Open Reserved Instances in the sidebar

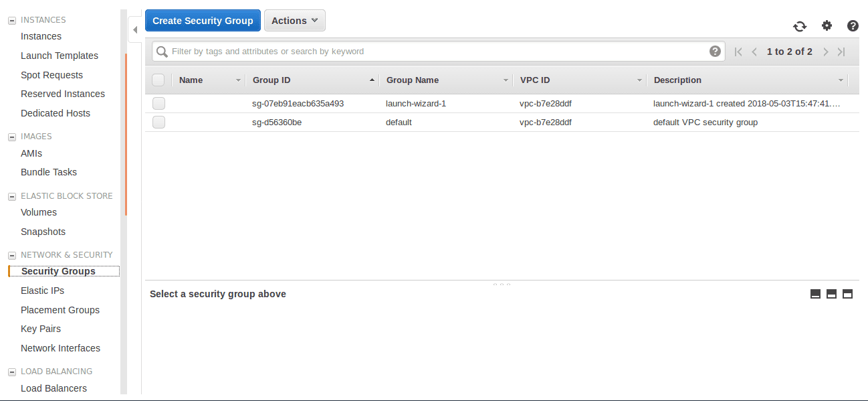63,94
